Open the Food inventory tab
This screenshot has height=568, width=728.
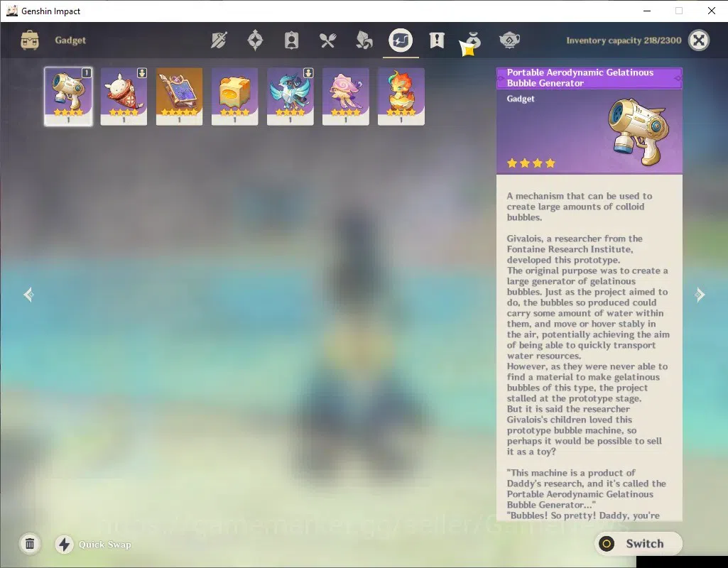click(327, 40)
